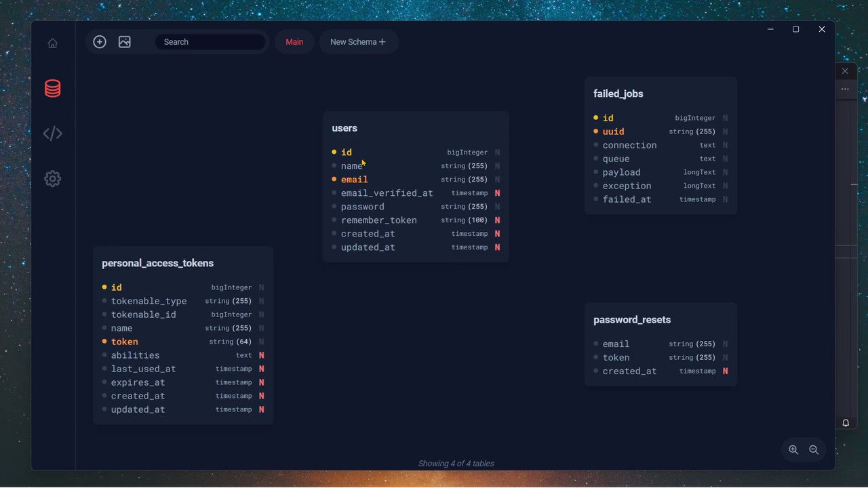Close the right side panel
The height and width of the screenshot is (488, 868).
[845, 70]
